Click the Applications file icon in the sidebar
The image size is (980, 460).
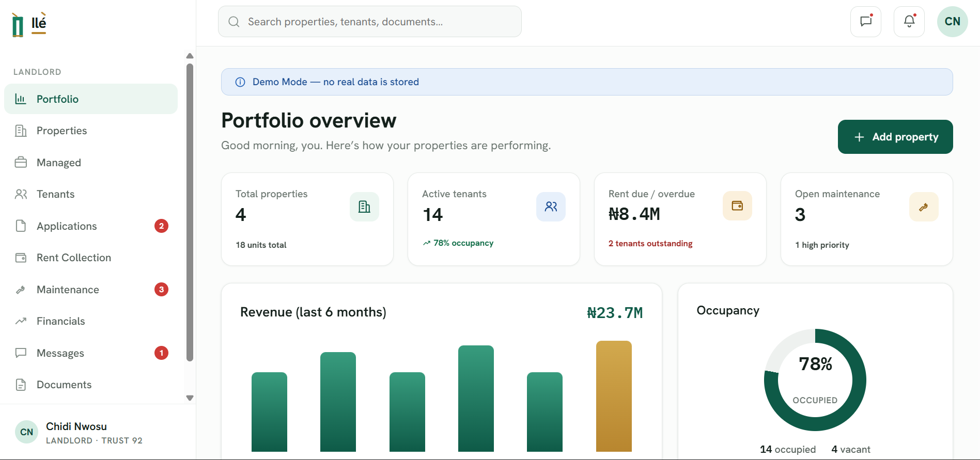click(x=21, y=226)
